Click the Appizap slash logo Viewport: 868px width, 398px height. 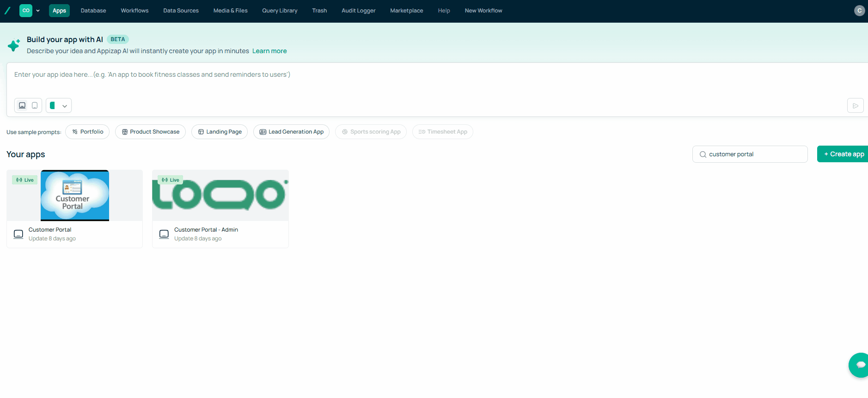pos(7,11)
